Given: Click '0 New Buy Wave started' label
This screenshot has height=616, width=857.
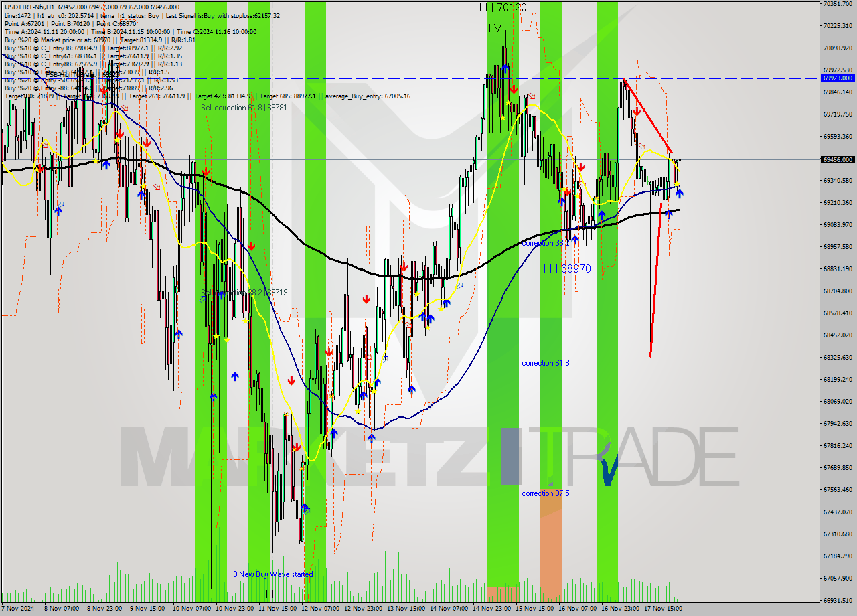Looking at the screenshot, I should [x=272, y=574].
